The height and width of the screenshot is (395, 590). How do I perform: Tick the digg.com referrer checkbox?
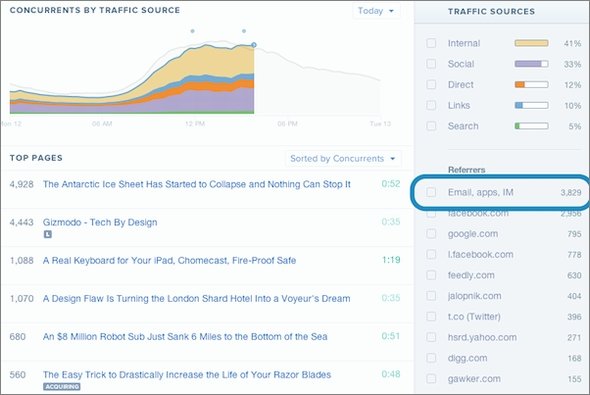431,358
